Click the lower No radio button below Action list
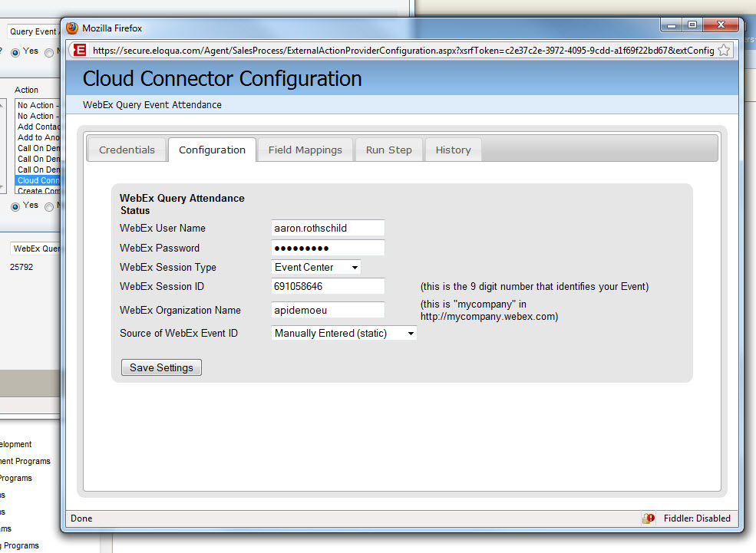This screenshot has height=553, width=756. click(49, 206)
